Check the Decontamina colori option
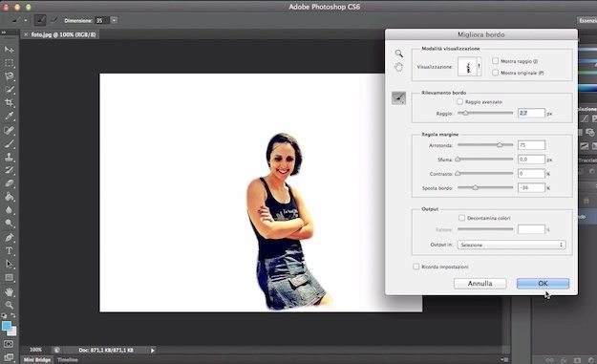 tap(461, 218)
